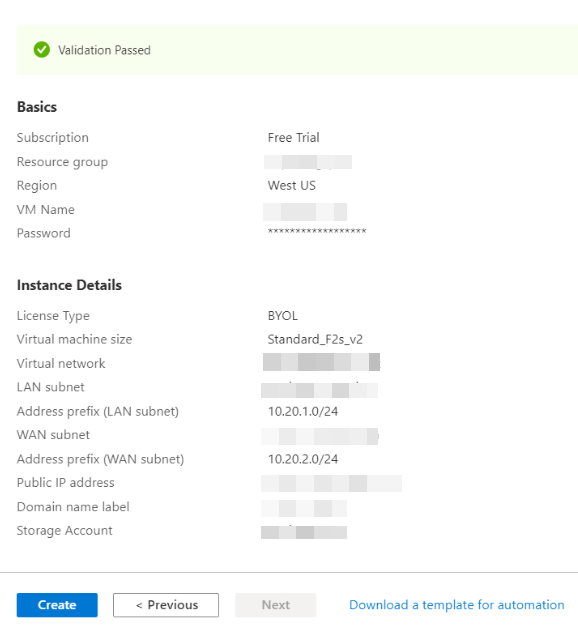Click the green Validation Passed checkmark icon
Image resolution: width=578 pixels, height=626 pixels.
pos(42,50)
